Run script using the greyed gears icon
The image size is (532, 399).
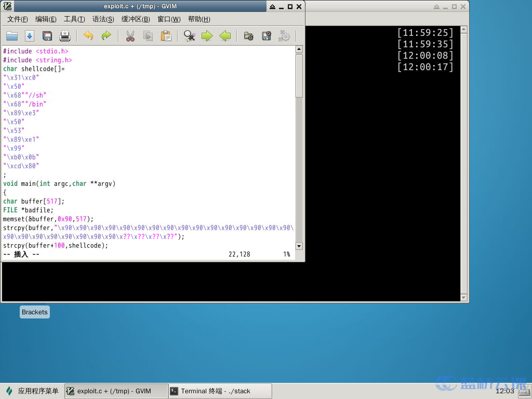coord(284,36)
